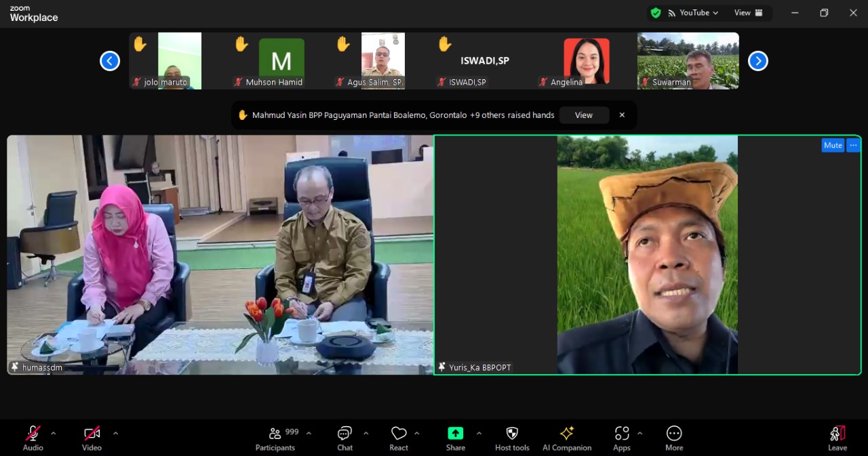Leave the meeting

(837, 434)
